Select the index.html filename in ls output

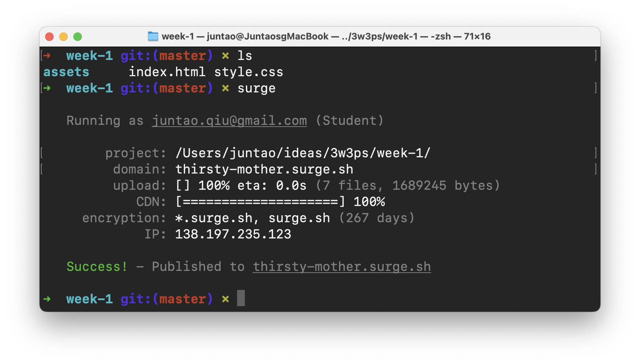tap(168, 72)
